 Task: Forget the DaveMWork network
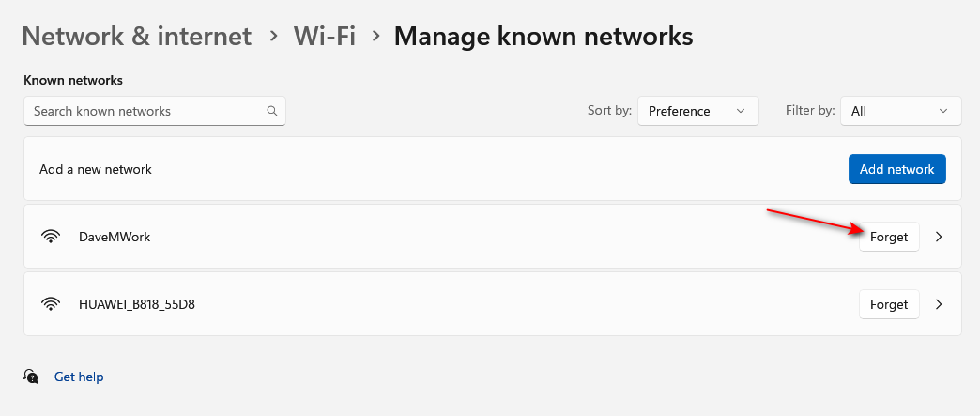[888, 237]
